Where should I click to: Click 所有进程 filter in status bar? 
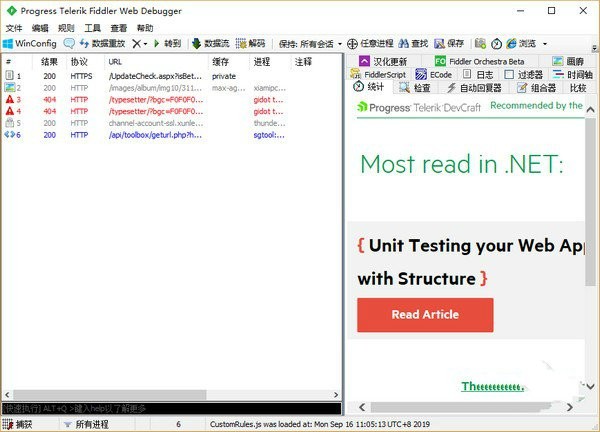(x=86, y=424)
